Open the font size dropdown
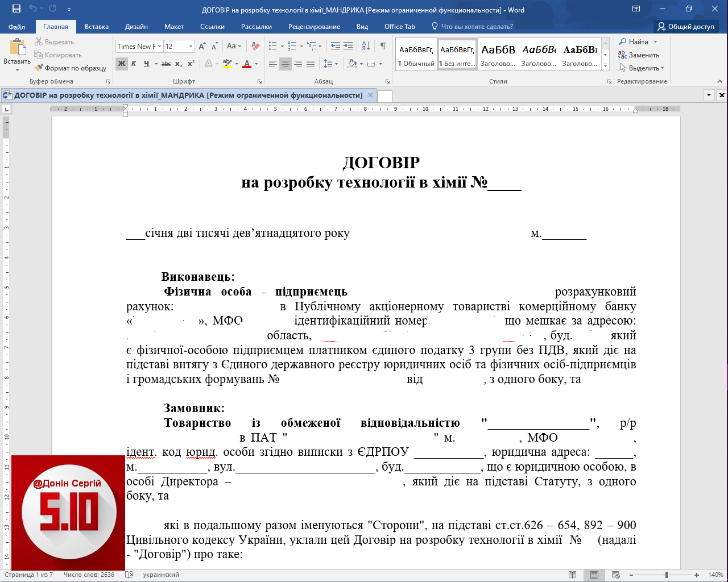Image resolution: width=728 pixels, height=582 pixels. pos(189,46)
